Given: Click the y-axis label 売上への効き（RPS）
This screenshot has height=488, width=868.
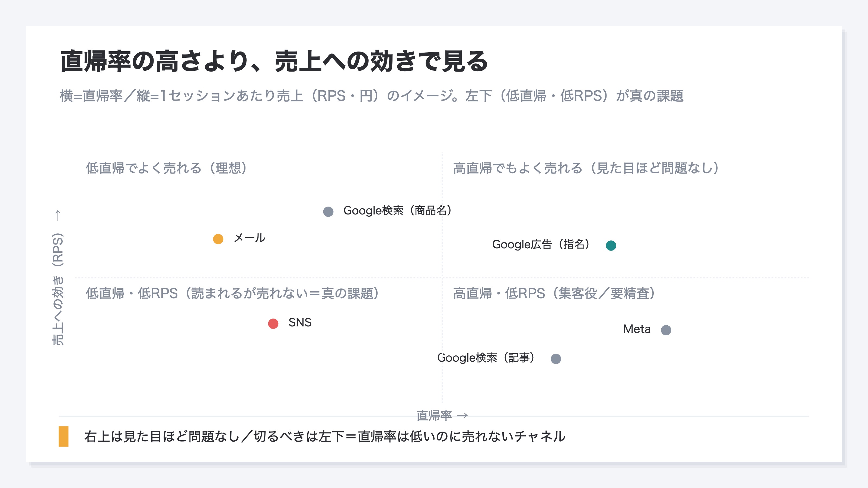Looking at the screenshot, I should pos(58,278).
